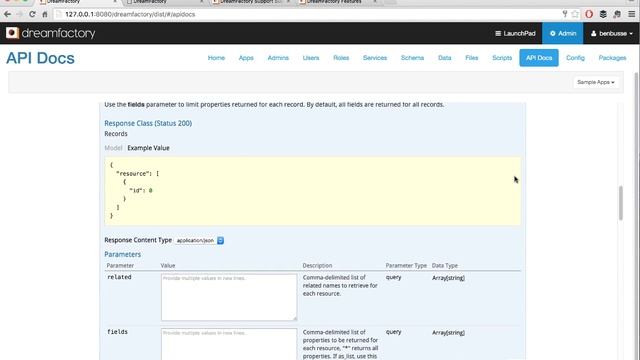Open the Services tab
The height and width of the screenshot is (360, 640).
click(375, 58)
